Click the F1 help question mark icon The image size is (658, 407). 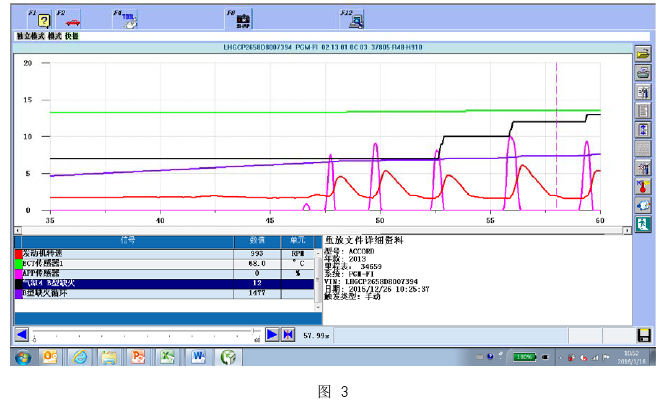pos(44,18)
